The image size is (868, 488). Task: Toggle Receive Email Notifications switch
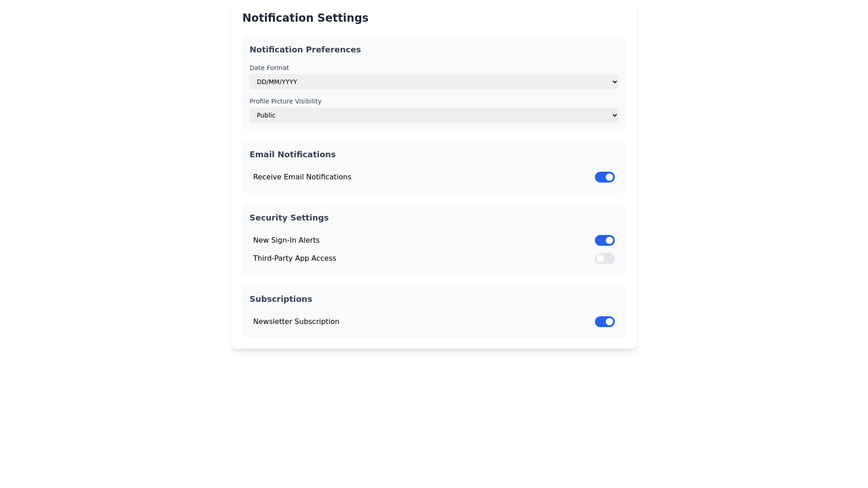[x=604, y=177]
